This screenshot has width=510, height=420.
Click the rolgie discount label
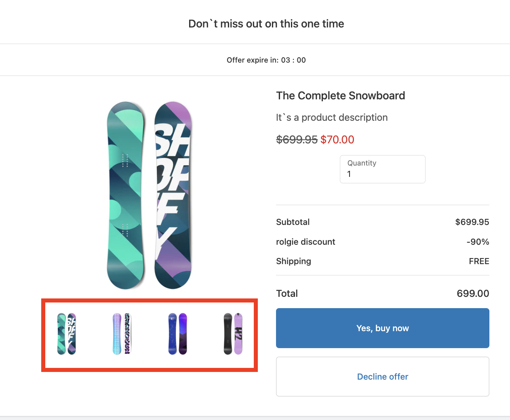tap(306, 242)
